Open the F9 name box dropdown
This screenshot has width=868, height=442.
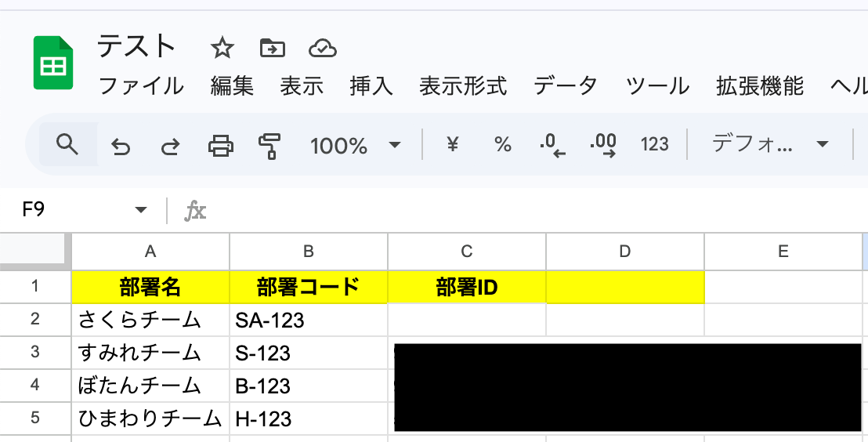click(140, 210)
